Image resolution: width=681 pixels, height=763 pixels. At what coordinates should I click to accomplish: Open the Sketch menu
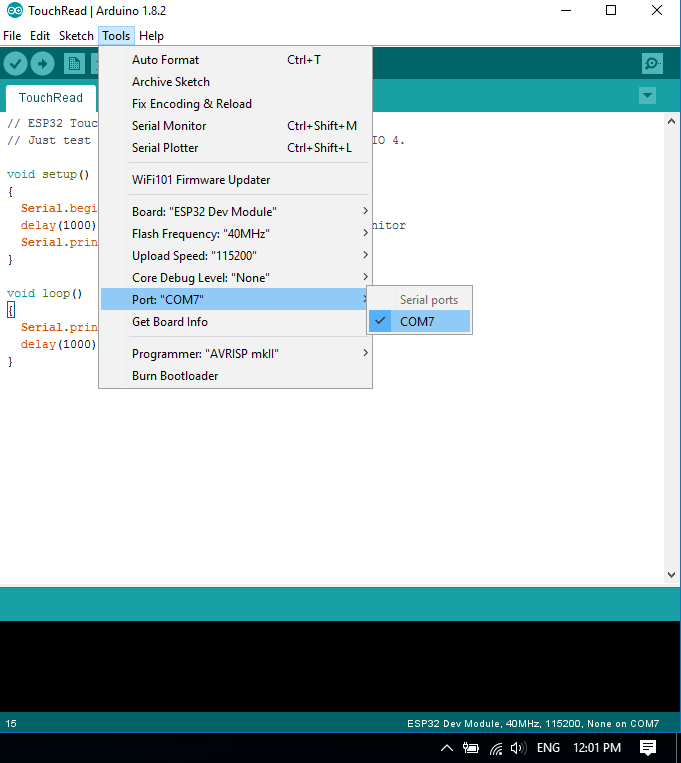click(76, 36)
